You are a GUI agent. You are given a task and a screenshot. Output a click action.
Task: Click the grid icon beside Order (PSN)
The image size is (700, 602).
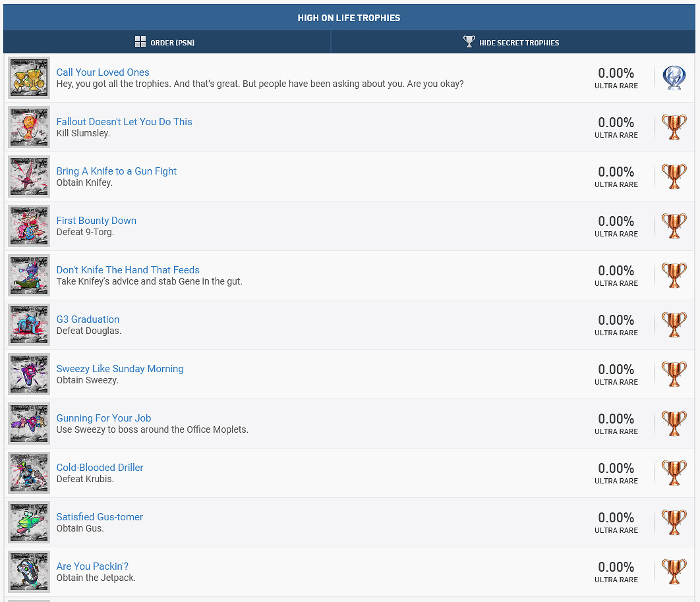pos(140,42)
